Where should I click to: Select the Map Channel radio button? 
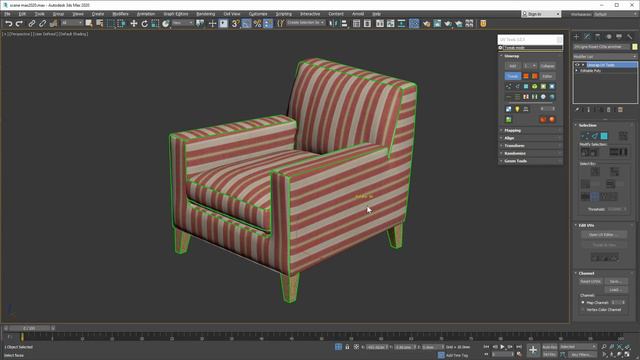[583, 302]
